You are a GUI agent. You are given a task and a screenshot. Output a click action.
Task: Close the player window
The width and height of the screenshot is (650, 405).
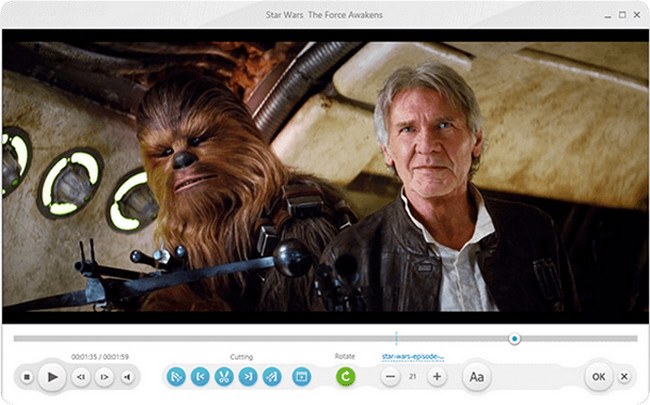pyautogui.click(x=637, y=15)
